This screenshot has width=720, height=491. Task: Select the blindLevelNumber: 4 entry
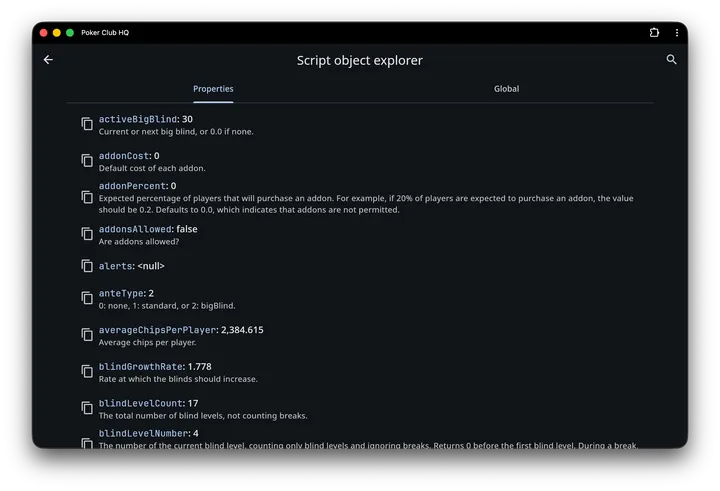148,434
